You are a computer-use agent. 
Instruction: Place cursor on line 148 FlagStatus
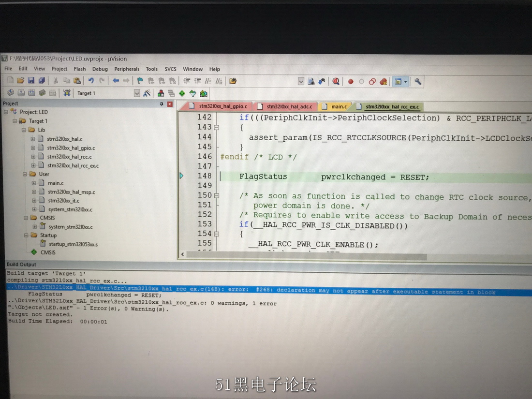263,177
